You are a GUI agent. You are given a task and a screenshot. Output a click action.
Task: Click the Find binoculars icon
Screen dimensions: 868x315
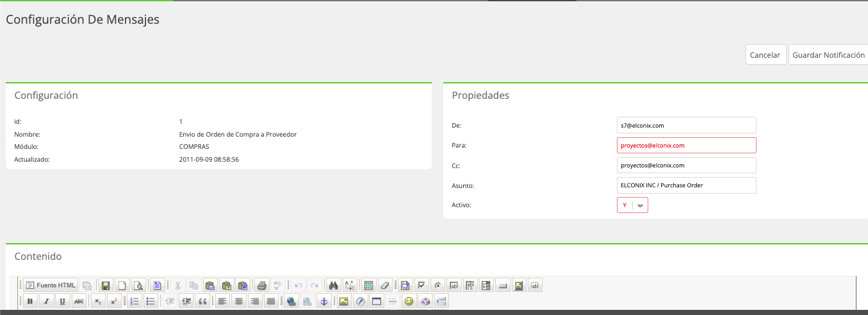333,285
